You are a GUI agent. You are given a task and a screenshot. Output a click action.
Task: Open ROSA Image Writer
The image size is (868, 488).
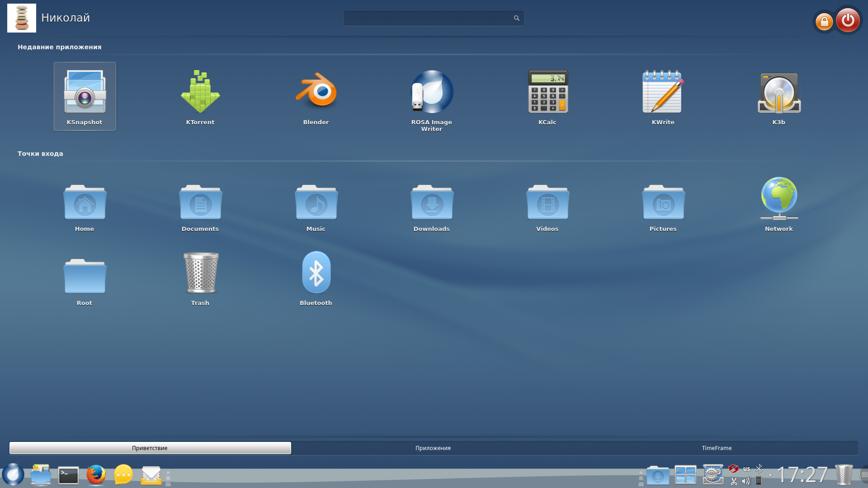click(432, 97)
